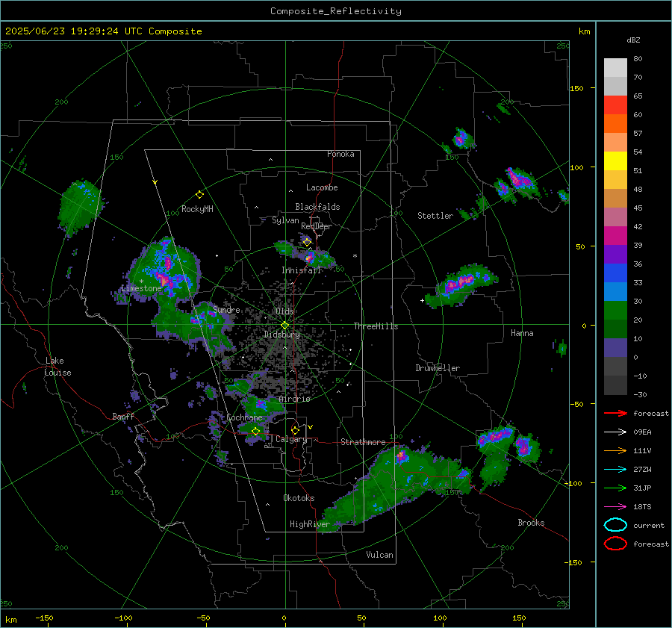Click the white asterisk above Limestone
Viewport: 672px width, 628px height.
[x=141, y=282]
